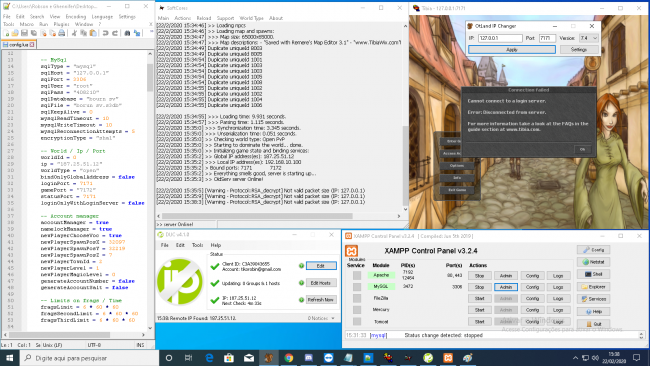
Task: Click the Edit Hosts button in DUC
Action: point(321,283)
